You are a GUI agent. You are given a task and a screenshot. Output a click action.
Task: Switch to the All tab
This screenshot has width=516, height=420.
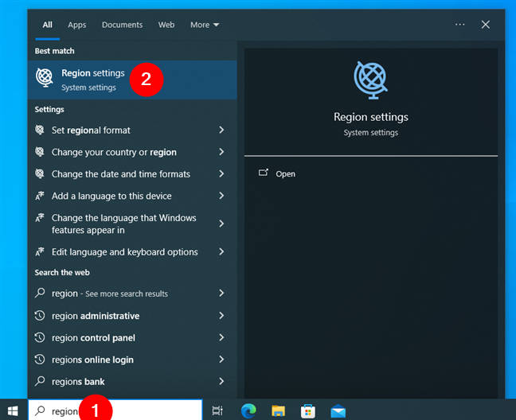tap(48, 25)
